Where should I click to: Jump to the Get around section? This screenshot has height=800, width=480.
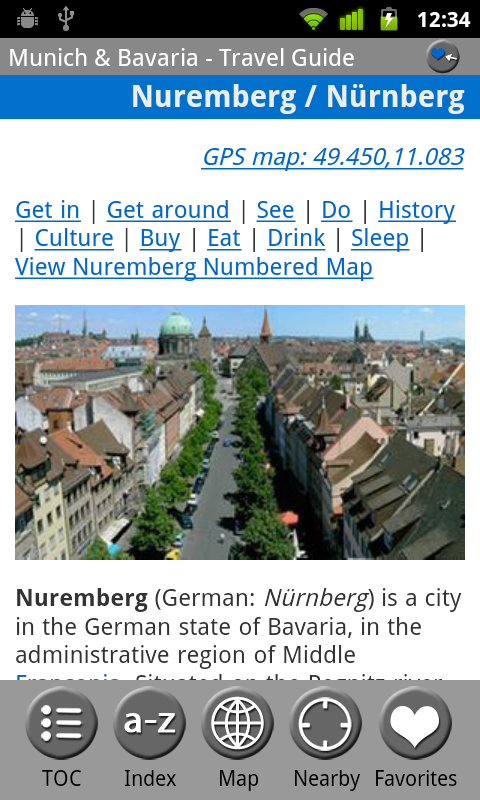pyautogui.click(x=168, y=210)
